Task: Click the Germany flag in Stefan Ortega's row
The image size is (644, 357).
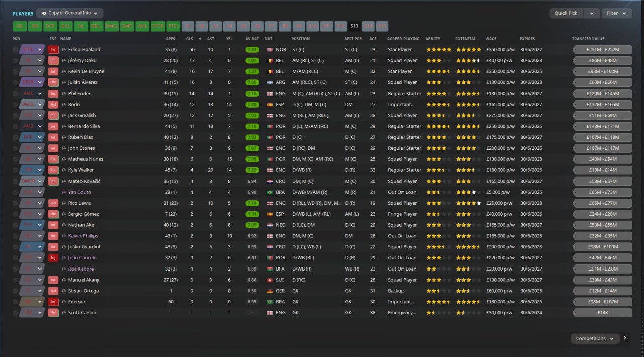Action: coord(269,291)
